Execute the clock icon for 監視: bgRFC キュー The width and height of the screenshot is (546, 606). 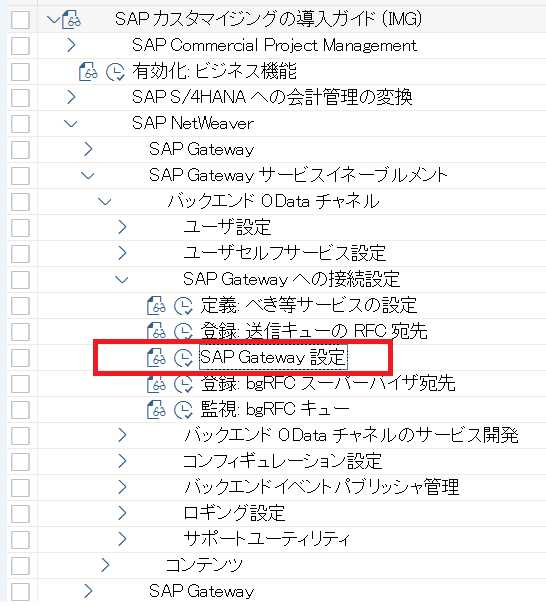pos(183,410)
